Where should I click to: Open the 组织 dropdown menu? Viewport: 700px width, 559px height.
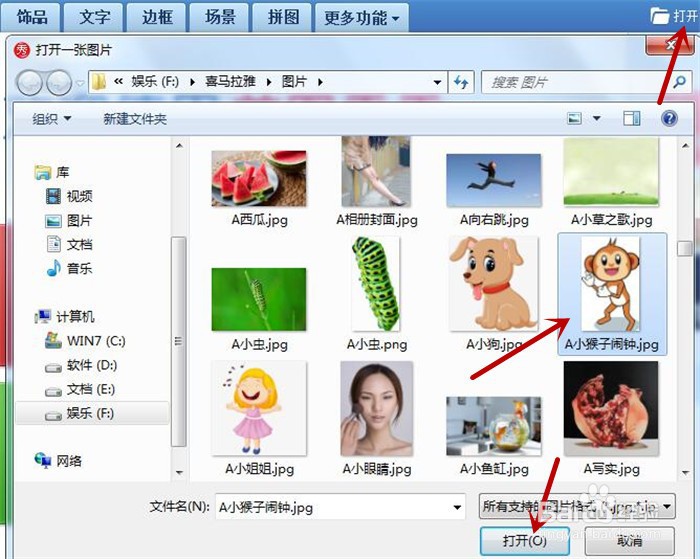[51, 119]
